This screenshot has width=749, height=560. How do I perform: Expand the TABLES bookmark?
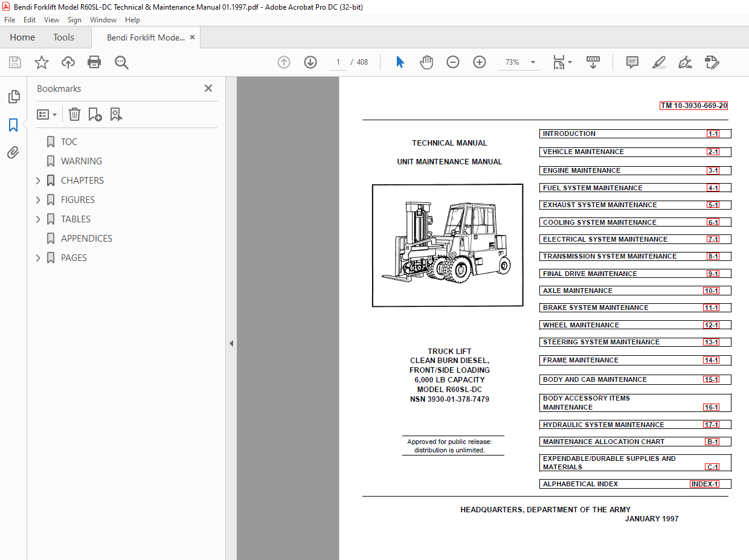point(39,219)
